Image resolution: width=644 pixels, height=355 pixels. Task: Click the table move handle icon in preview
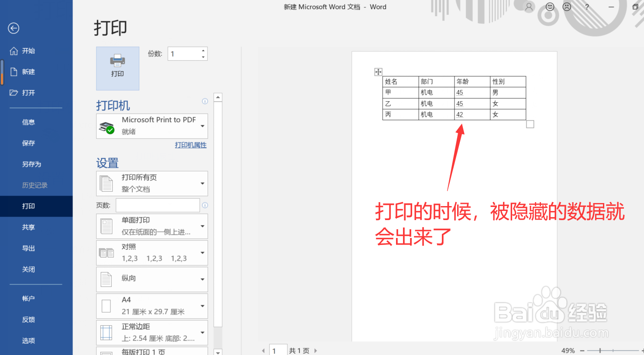[x=378, y=72]
